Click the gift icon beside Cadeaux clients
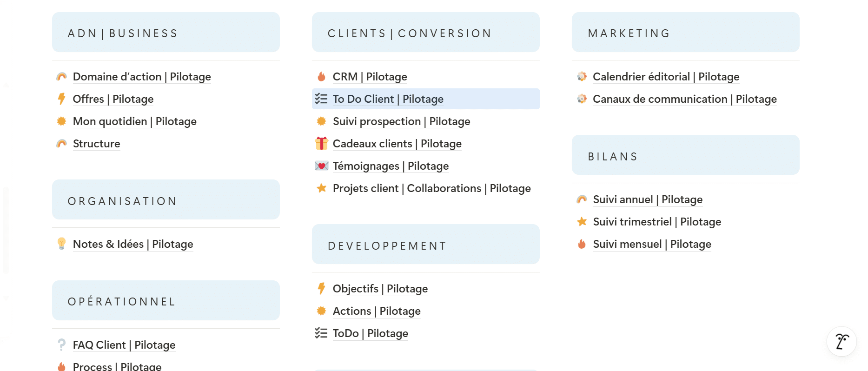This screenshot has height=371, width=868. tap(321, 143)
